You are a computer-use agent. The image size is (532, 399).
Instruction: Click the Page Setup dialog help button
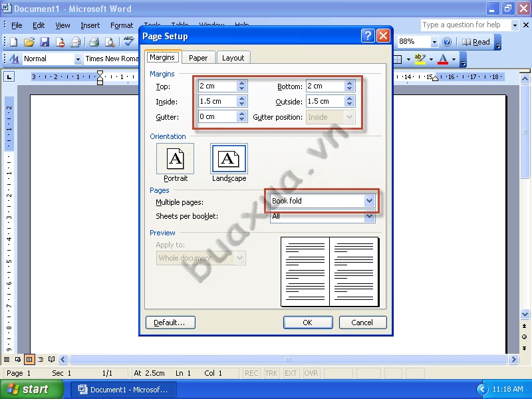(368, 36)
